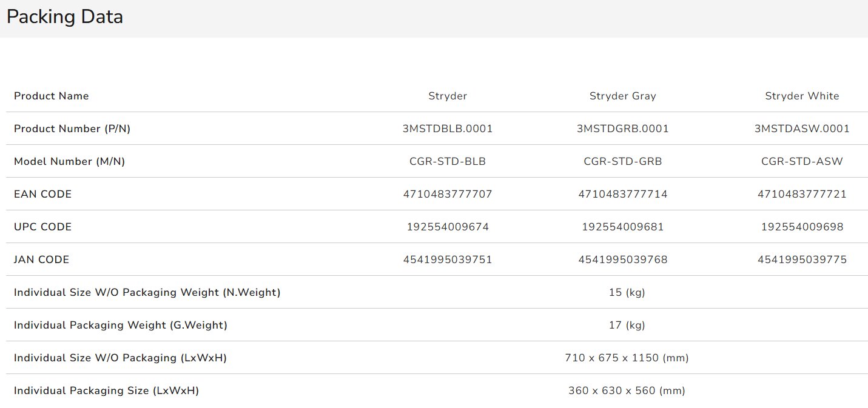This screenshot has height=408, width=868.
Task: Click model number CGR-STD-BLB
Action: [x=448, y=161]
